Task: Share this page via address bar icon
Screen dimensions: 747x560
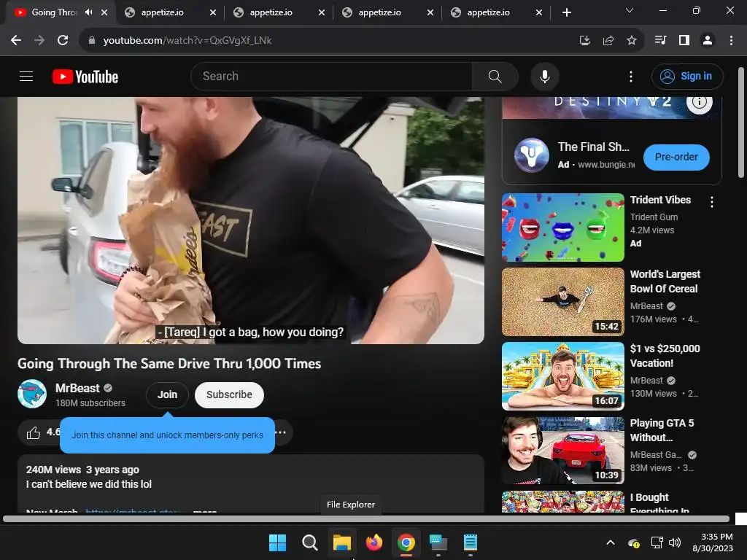Action: pyautogui.click(x=608, y=41)
